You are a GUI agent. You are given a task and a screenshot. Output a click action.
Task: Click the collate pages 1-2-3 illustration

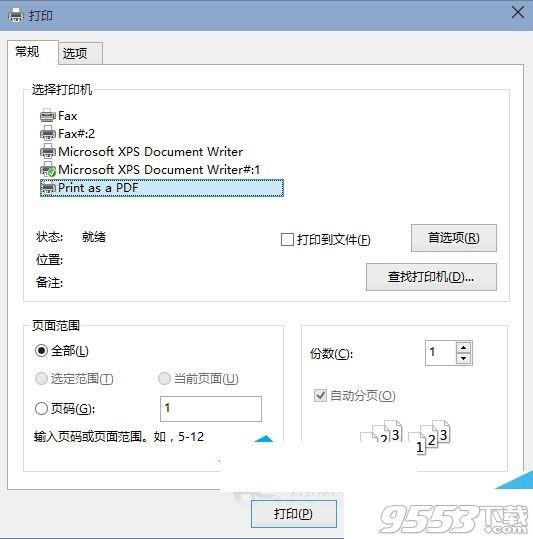click(429, 437)
